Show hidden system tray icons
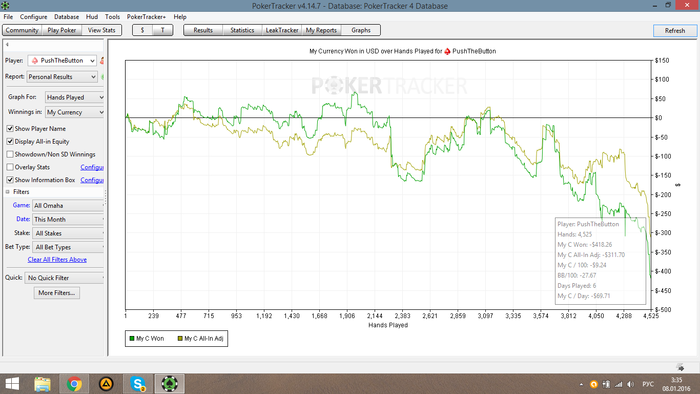The image size is (700, 394). (581, 384)
